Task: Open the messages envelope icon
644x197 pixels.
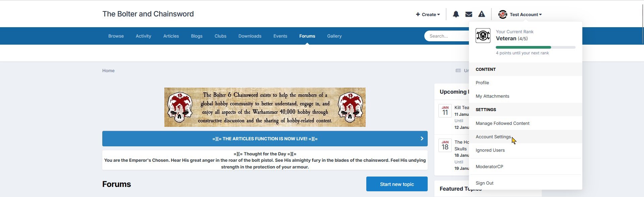Action: tap(469, 14)
